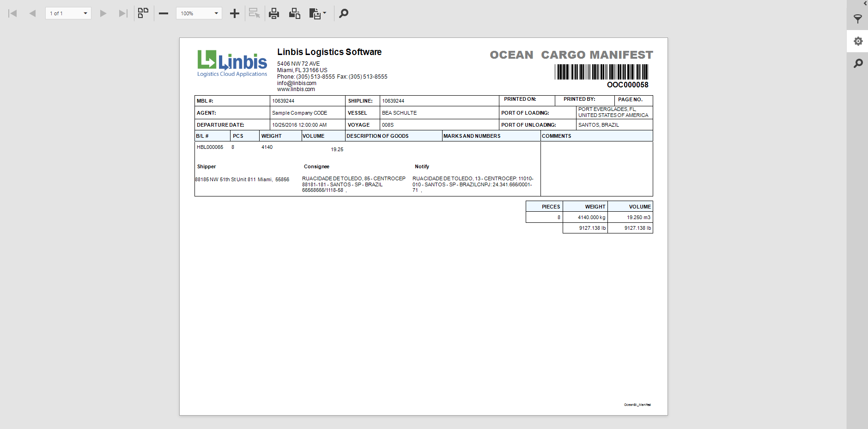Click the info@linbis.com email text
The height and width of the screenshot is (429, 868).
click(297, 83)
